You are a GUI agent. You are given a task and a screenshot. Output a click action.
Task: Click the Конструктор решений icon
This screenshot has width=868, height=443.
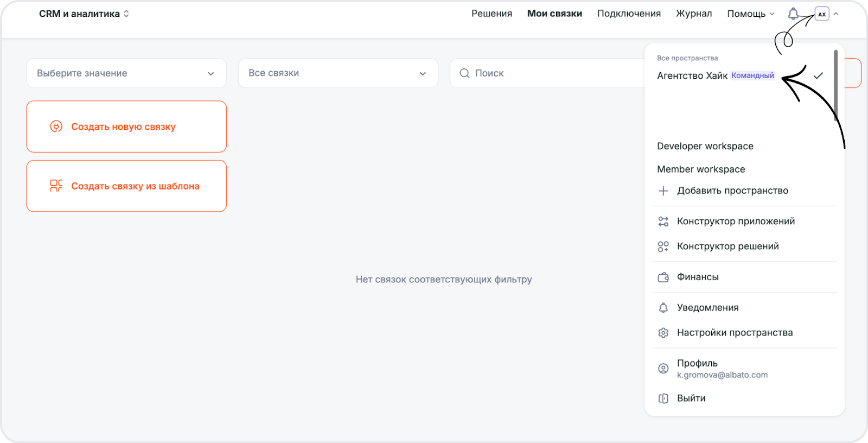tap(663, 246)
